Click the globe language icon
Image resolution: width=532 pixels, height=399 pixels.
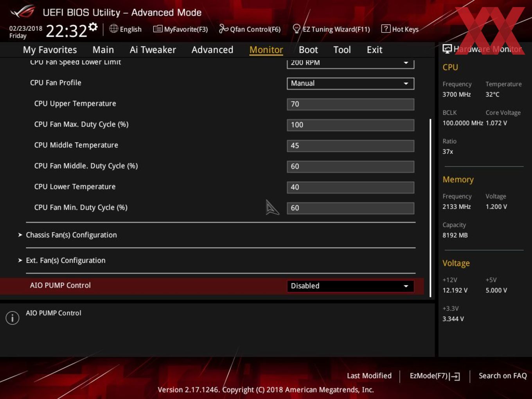(113, 29)
